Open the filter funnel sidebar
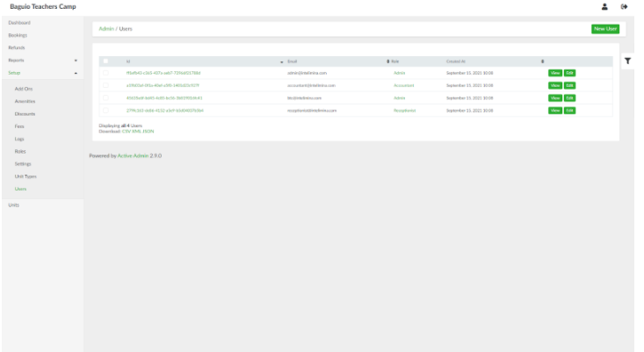 point(628,61)
